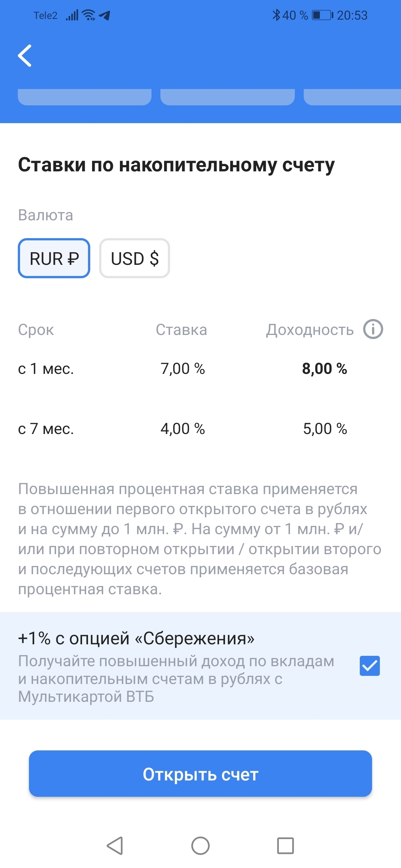Switch currency to USD $
Viewport: 401px width, 868px height.
(x=134, y=258)
